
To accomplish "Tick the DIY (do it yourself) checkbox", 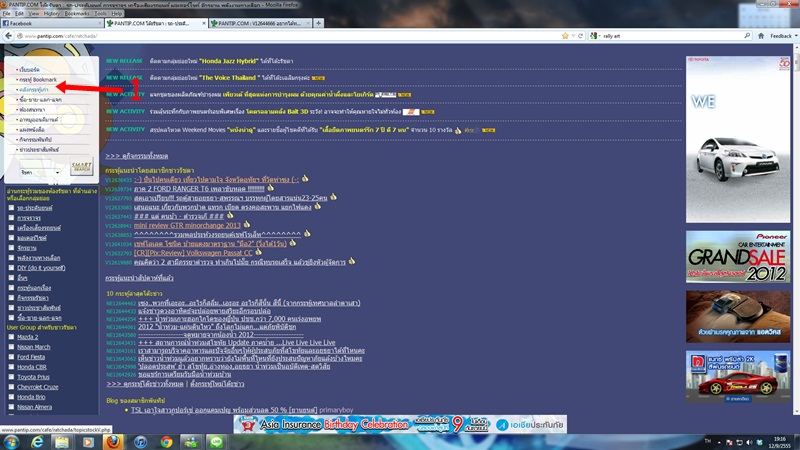I will (x=11, y=267).
